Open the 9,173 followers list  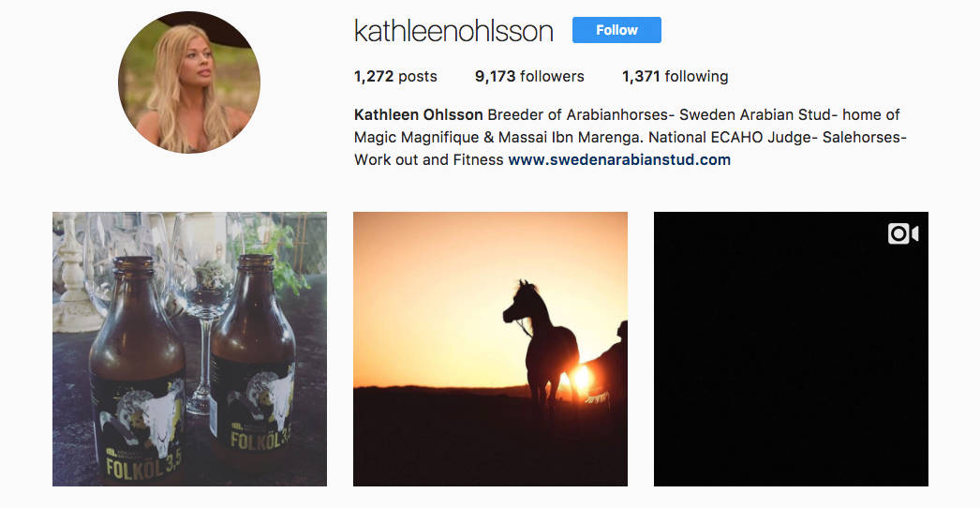[529, 76]
